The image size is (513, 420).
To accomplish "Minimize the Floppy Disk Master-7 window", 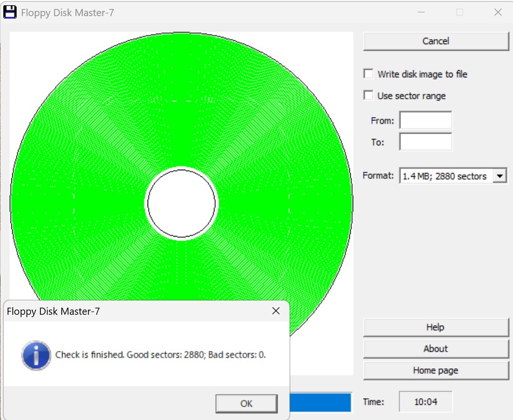I will point(421,13).
